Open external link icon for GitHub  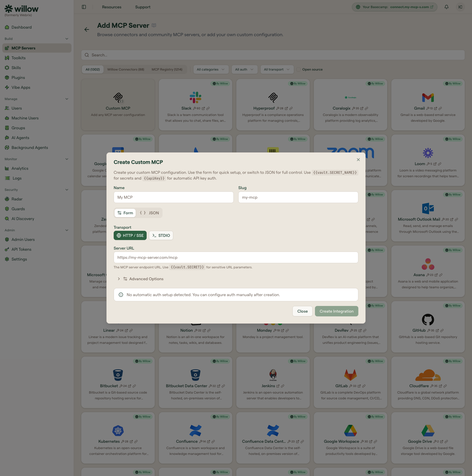(437, 331)
